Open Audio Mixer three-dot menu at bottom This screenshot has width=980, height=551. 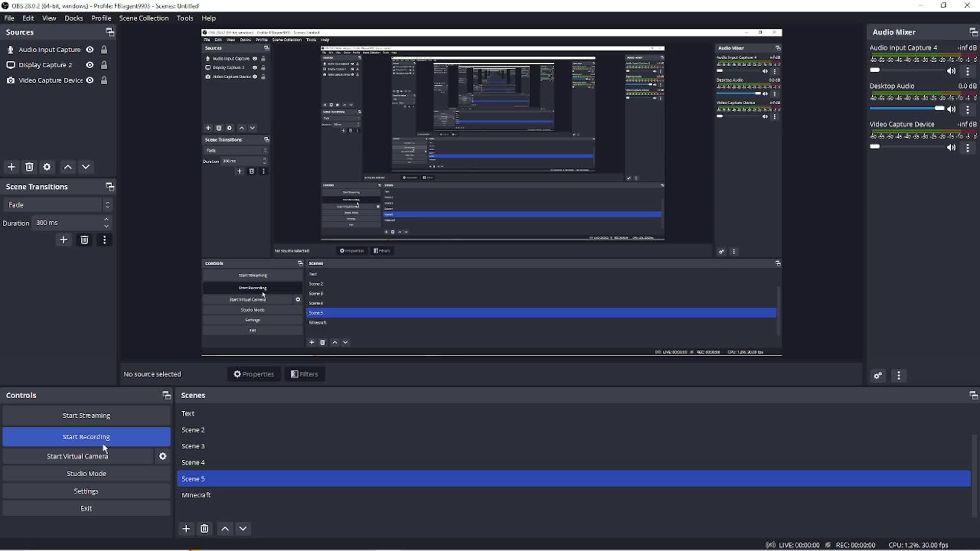[899, 375]
